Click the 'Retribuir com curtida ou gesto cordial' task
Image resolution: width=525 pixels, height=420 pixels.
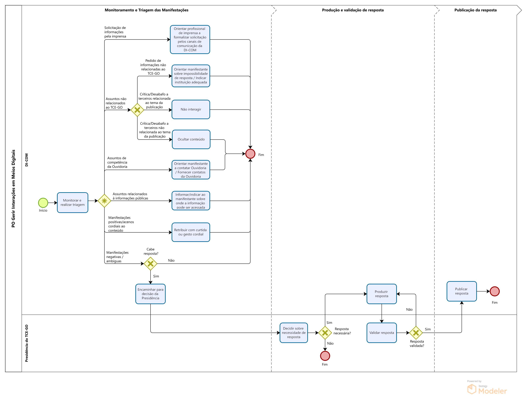[191, 232]
